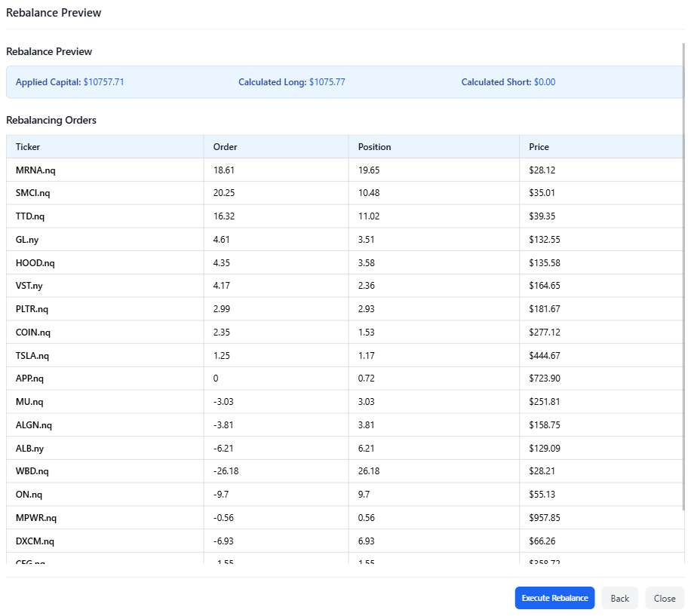The height and width of the screenshot is (616, 691).
Task: Select the SMCI.nq ticker cell
Action: coord(32,193)
